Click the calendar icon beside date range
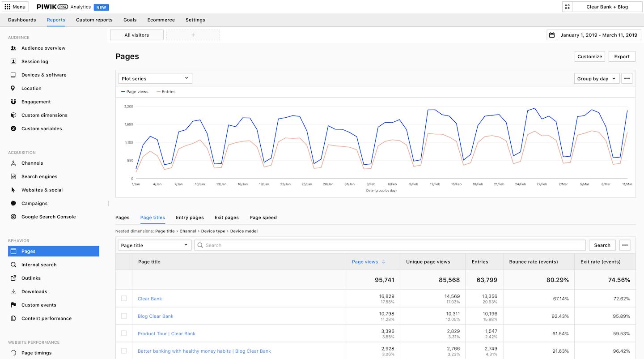This screenshot has height=359, width=644. click(552, 35)
